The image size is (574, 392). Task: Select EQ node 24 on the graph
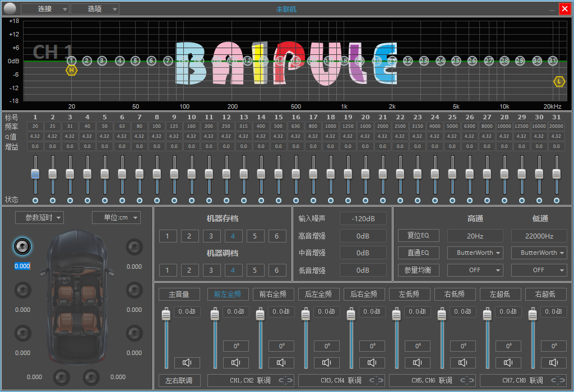[x=441, y=60]
